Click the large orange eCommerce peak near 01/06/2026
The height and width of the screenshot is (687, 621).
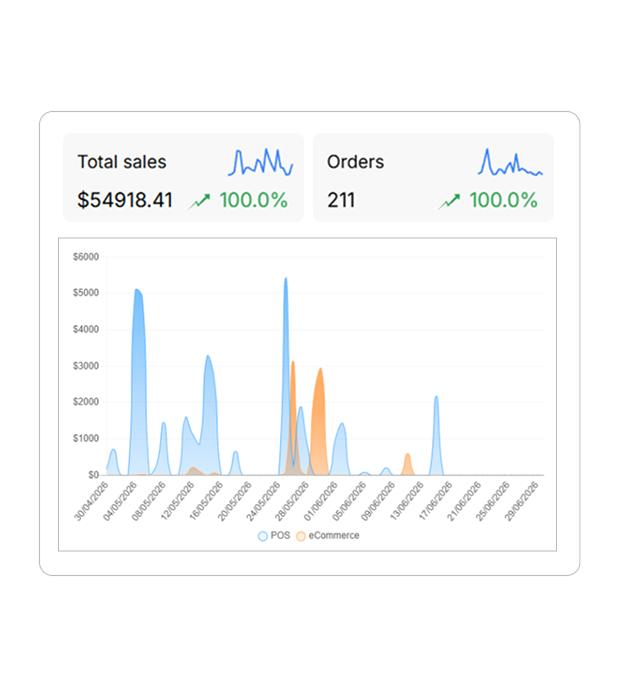coord(320,421)
